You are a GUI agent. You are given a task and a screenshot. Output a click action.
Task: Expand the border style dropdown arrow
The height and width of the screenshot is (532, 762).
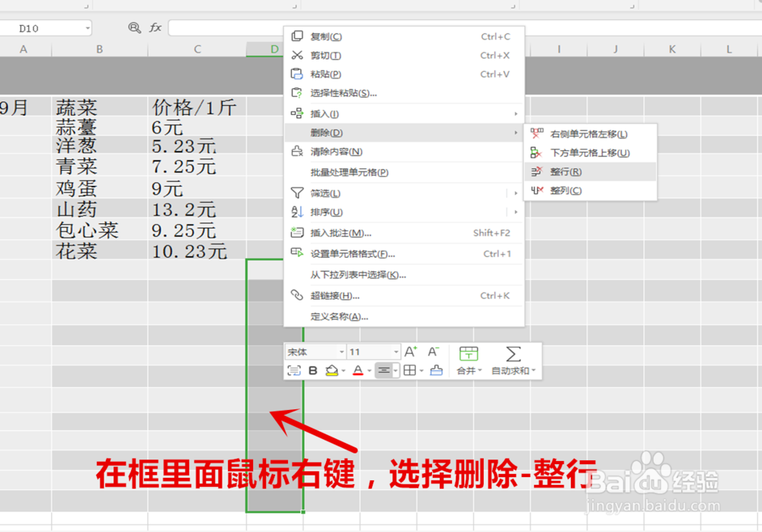point(421,370)
